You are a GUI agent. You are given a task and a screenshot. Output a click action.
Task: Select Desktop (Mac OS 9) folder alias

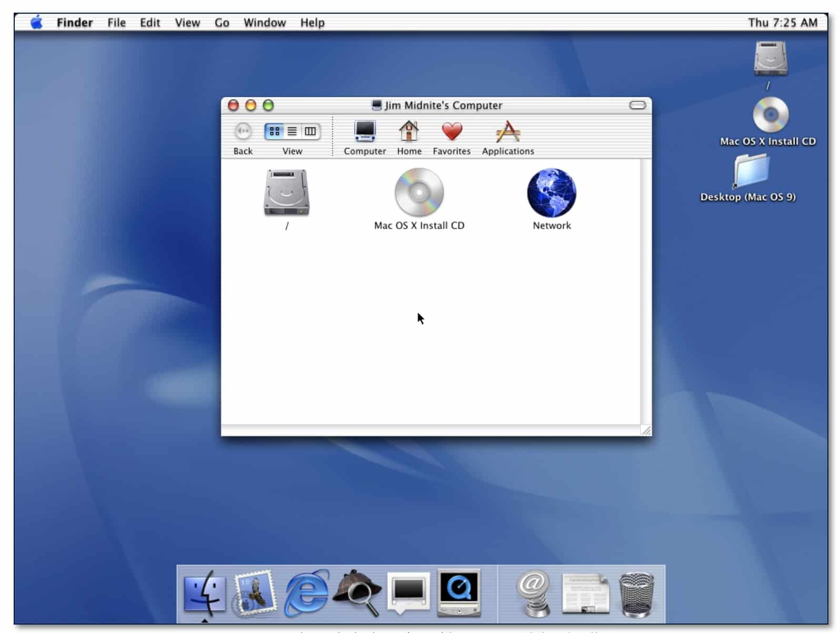tap(752, 171)
